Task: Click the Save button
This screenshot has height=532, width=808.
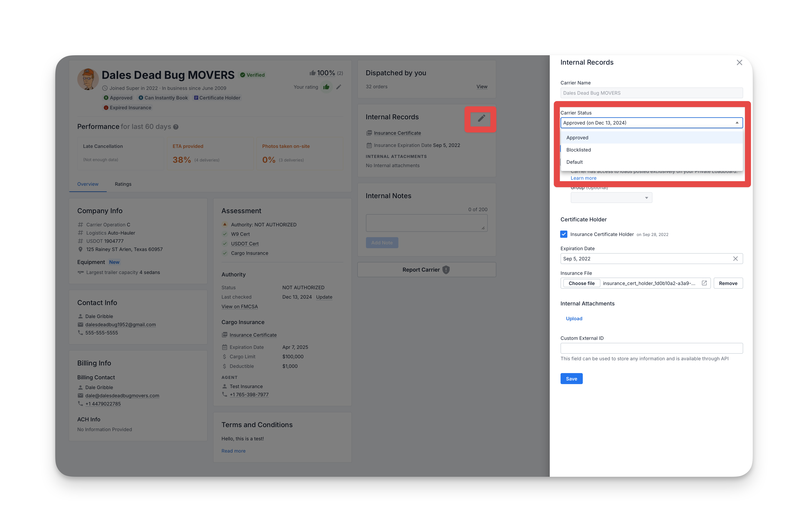Action: (x=571, y=378)
